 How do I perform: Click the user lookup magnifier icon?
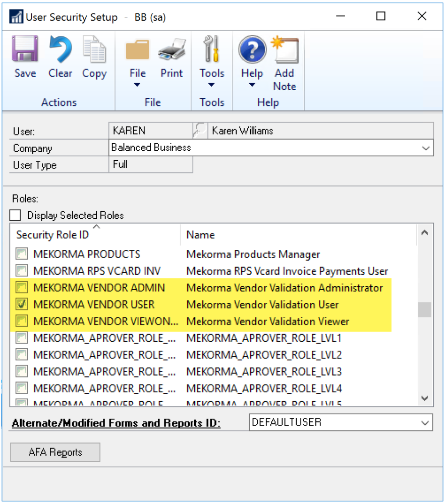(x=200, y=131)
